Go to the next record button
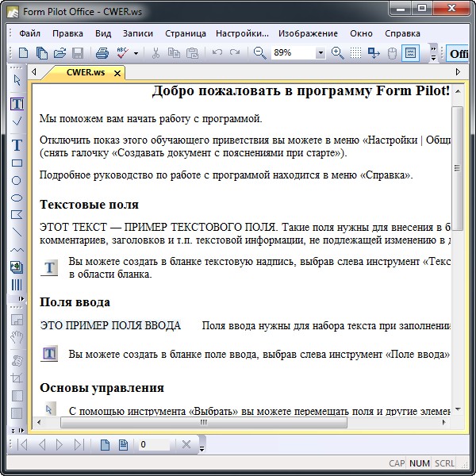The height and width of the screenshot is (476, 476). click(x=59, y=444)
